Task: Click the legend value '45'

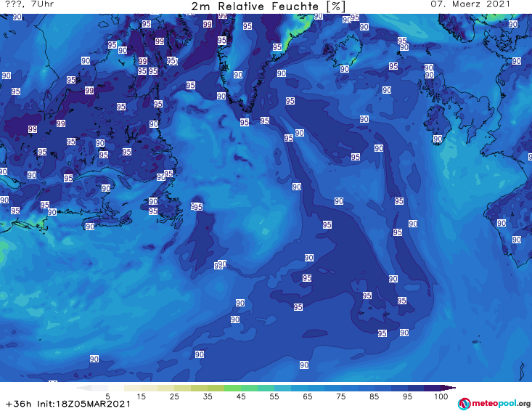Action: pyautogui.click(x=241, y=396)
